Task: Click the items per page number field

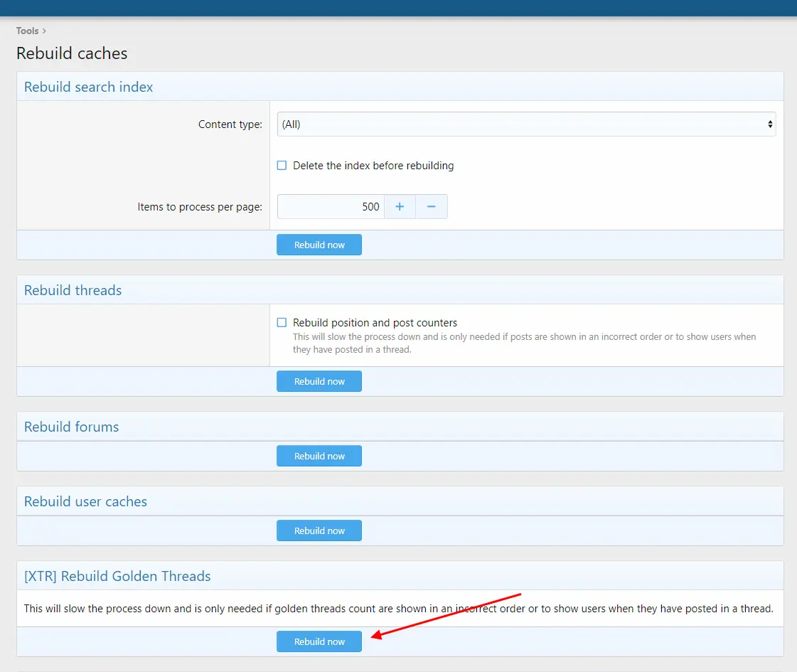Action: click(331, 207)
